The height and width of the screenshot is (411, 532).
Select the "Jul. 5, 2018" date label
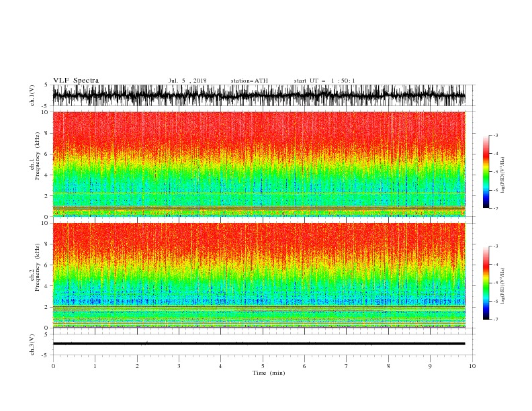click(187, 81)
